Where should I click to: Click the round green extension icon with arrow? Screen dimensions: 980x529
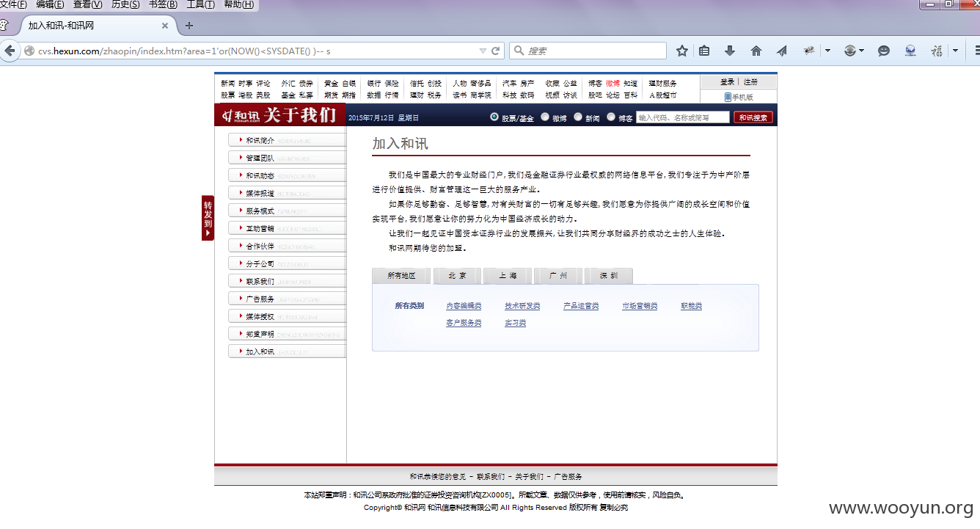point(850,51)
